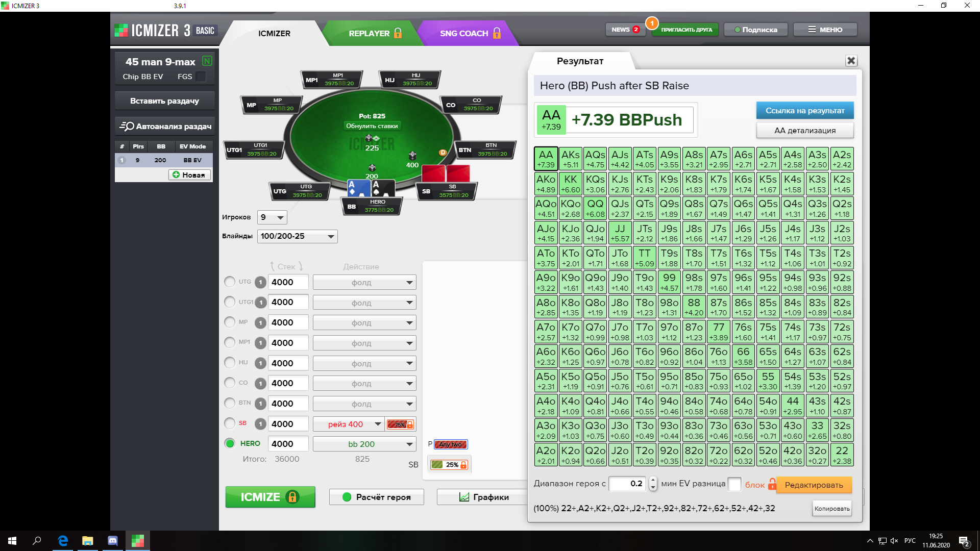Click the Any two range indicator
The width and height of the screenshot is (980, 551).
pyautogui.click(x=450, y=444)
